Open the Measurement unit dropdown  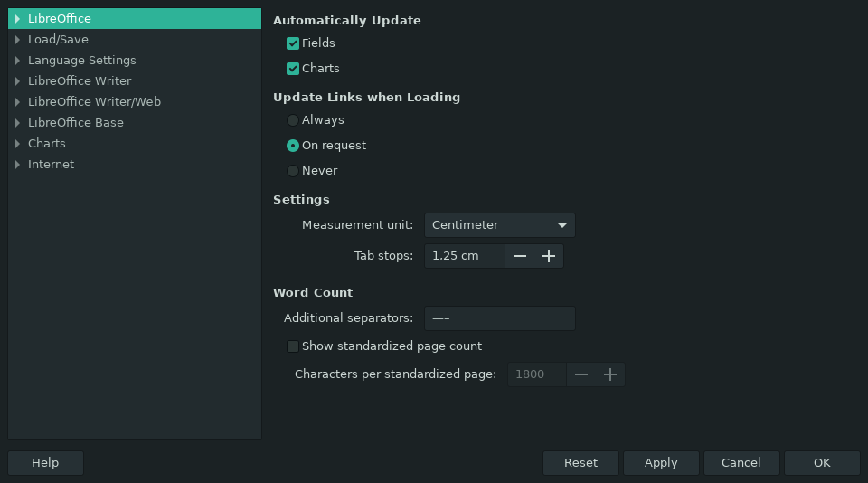500,225
